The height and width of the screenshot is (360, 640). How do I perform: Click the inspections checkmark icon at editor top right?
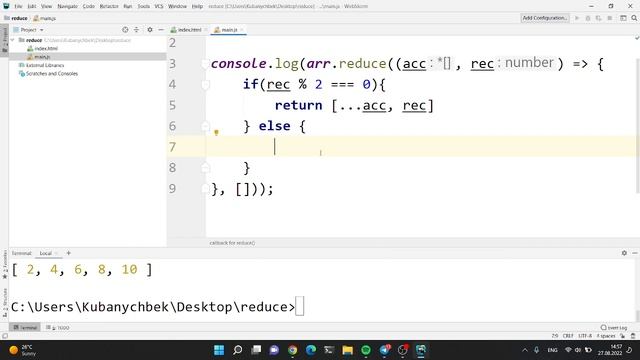coord(637,38)
